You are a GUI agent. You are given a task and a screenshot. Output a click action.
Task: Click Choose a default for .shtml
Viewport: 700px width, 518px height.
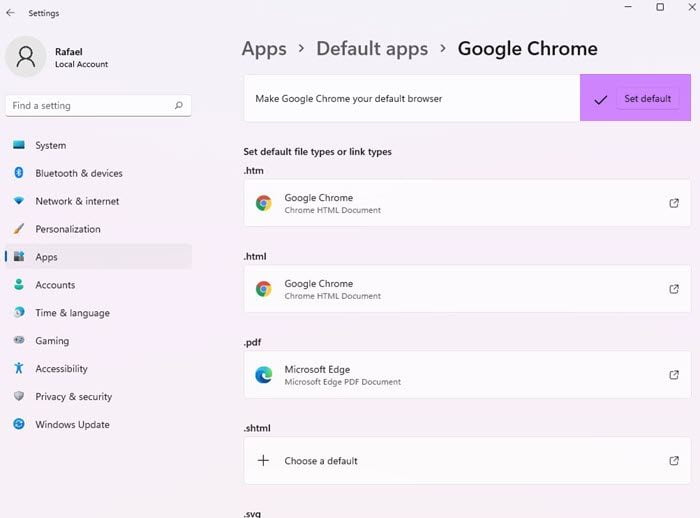pos(321,461)
